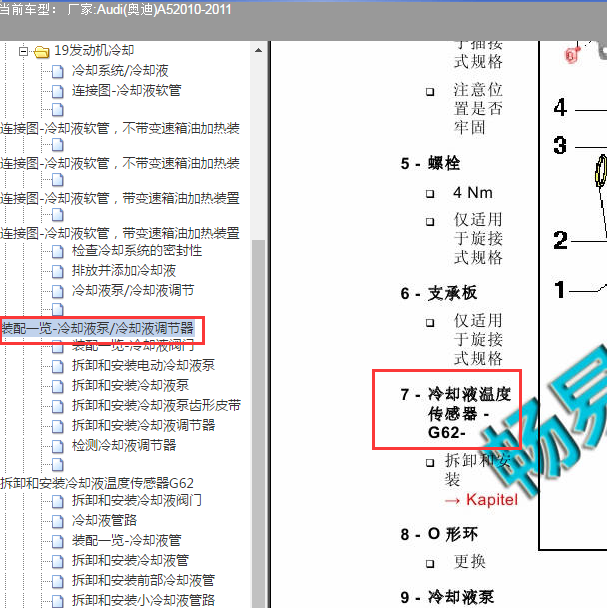Click document icon beside 拆卸和安装冷却液泵
This screenshot has width=607, height=608.
[58, 386]
